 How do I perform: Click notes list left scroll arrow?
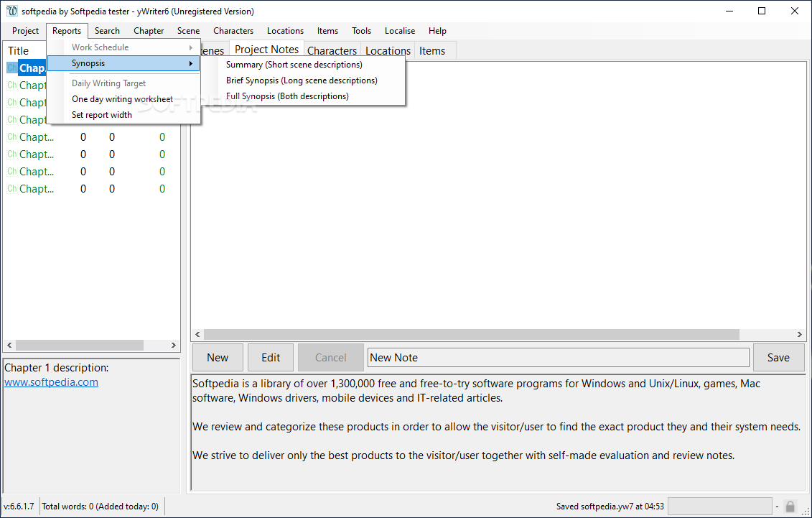197,335
